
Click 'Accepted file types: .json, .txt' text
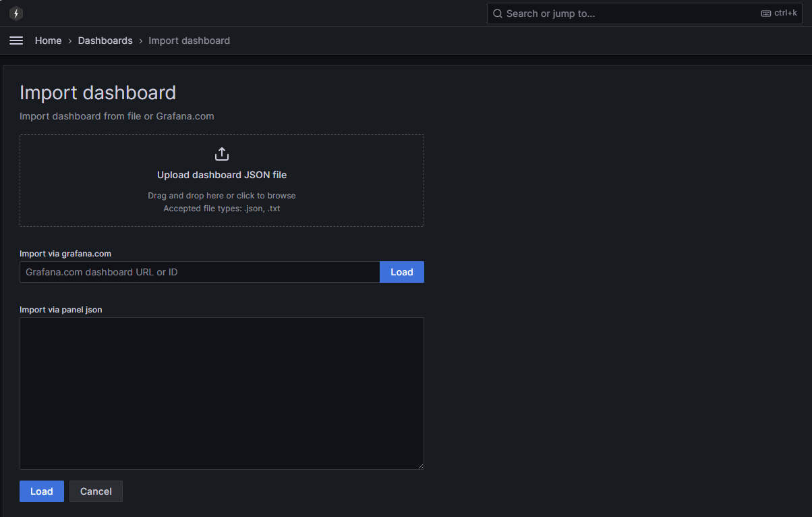pos(222,209)
